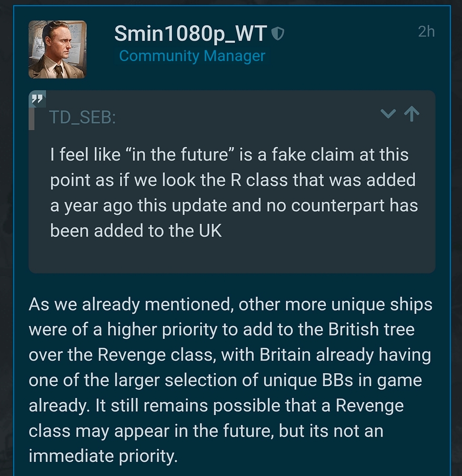The width and height of the screenshot is (462, 476).
Task: Open the Community Manager group label
Action: click(x=192, y=56)
